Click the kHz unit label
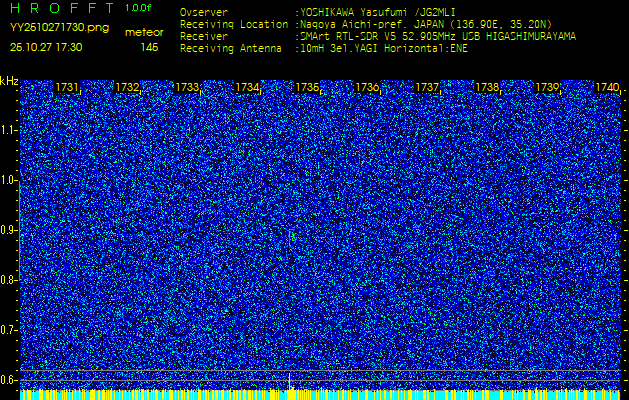The height and width of the screenshot is (400, 629). [x=9, y=81]
